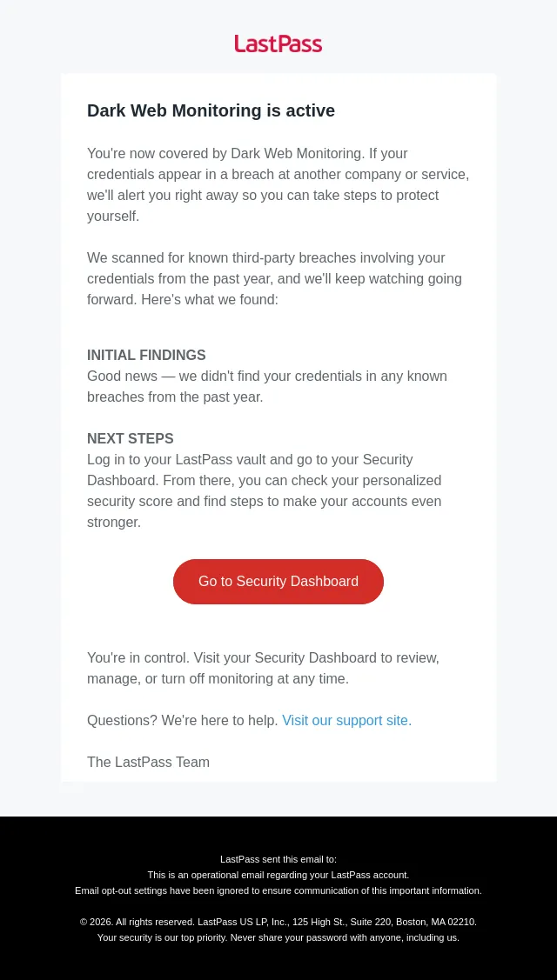The image size is (557, 980).
Task: Click the white email body card margin
Action: [x=74, y=437]
